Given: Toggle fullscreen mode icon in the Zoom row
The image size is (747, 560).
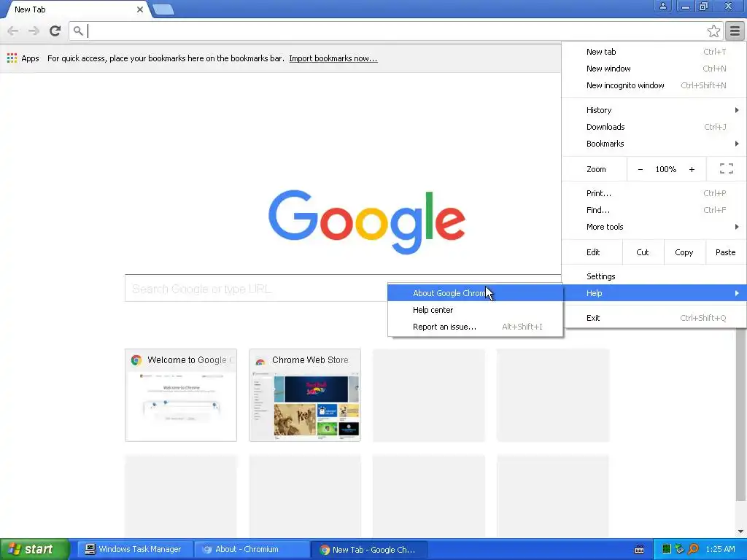Looking at the screenshot, I should [x=726, y=168].
